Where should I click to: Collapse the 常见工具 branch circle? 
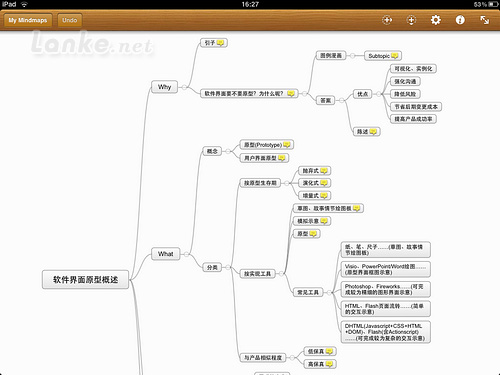click(x=329, y=293)
